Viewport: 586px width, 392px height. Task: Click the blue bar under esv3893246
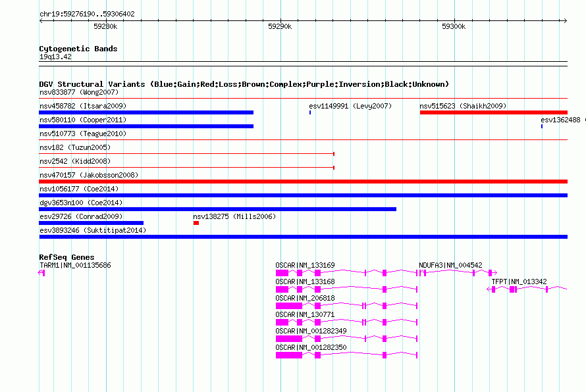(303, 237)
